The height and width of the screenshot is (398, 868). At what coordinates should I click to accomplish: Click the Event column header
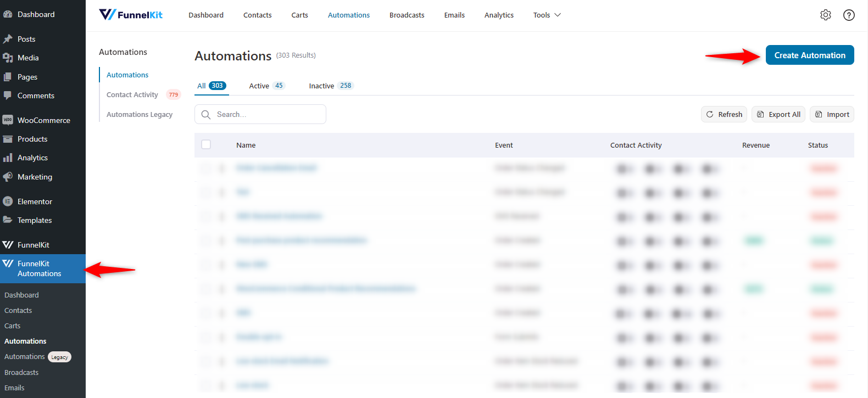(x=504, y=145)
